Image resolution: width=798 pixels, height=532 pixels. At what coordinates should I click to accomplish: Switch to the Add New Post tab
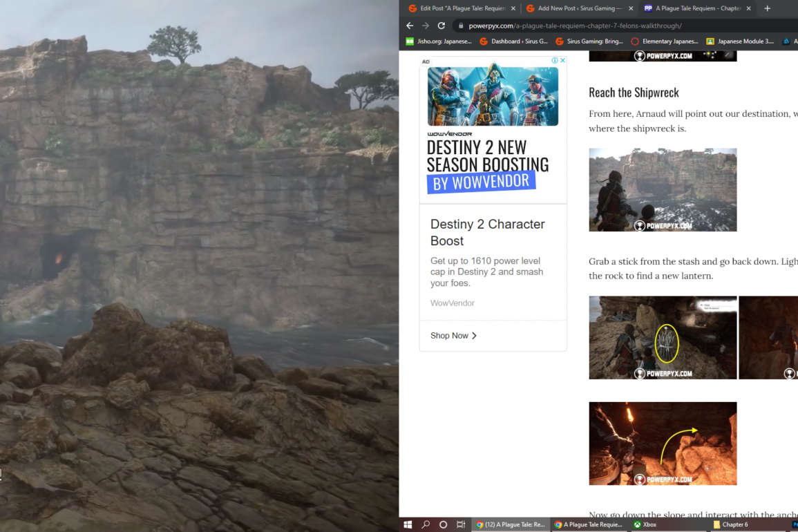576,8
